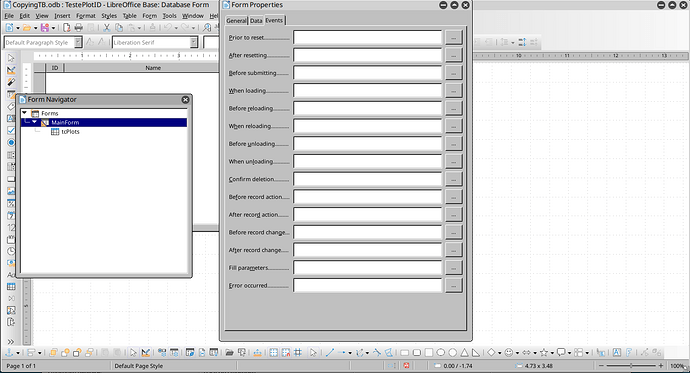The image size is (690, 373).
Task: Select the Rounded Rectangle shape tool
Action: pyautogui.click(x=417, y=352)
